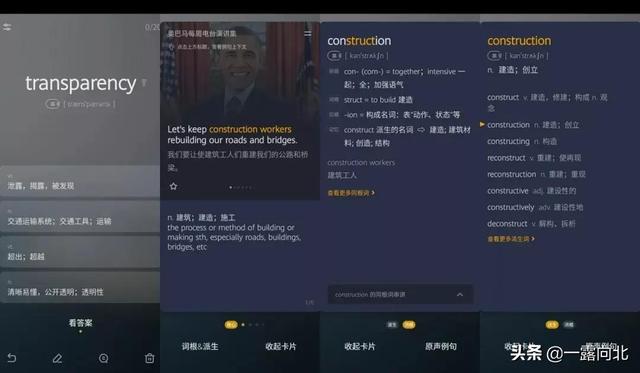Viewport: 640px width, 373px height.
Task: Tap definition 'the process or method of building'
Action: (x=234, y=237)
